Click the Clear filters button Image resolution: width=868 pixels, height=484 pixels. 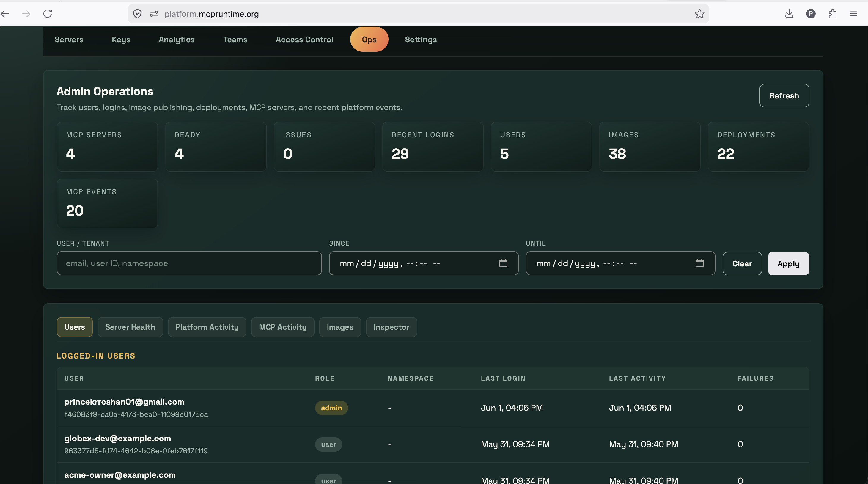point(742,264)
